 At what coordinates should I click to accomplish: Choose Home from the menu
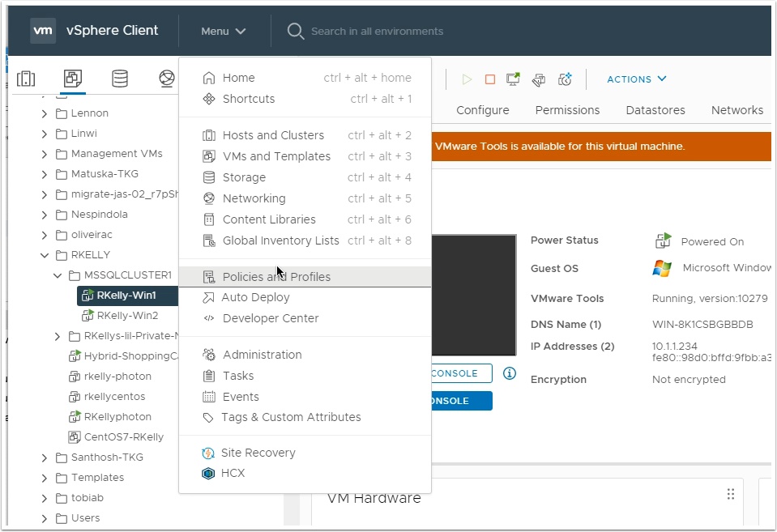[x=305, y=78]
